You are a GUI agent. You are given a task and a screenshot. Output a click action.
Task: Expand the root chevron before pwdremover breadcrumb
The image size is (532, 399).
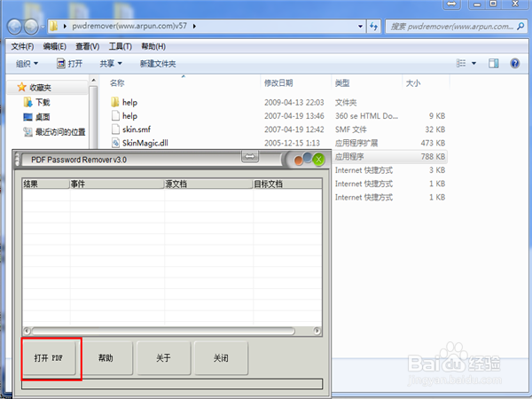[x=65, y=26]
